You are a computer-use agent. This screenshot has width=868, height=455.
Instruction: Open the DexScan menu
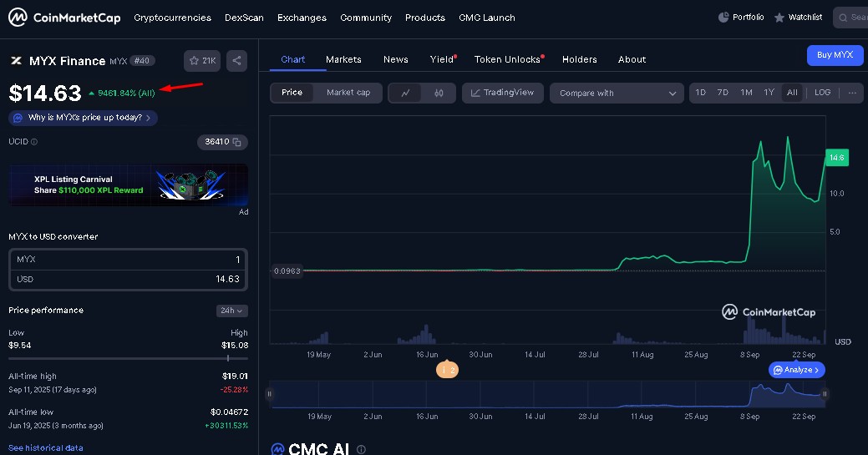pyautogui.click(x=244, y=18)
